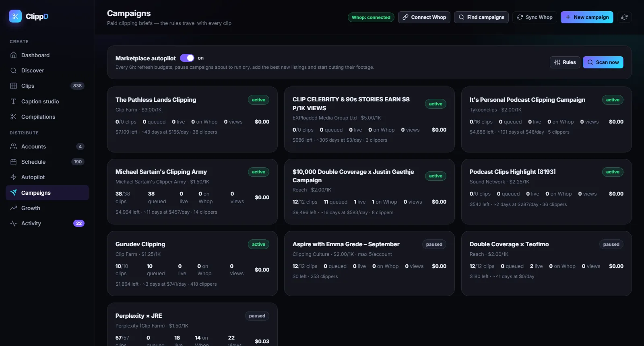The image size is (644, 346).
Task: Click the ClippD scissors logo icon
Action: (x=15, y=16)
